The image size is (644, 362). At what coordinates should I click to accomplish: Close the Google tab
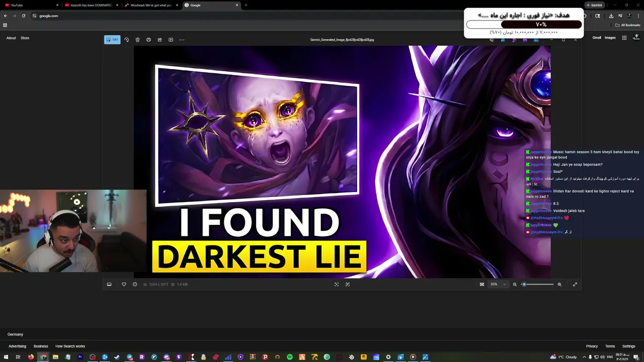coord(237,5)
